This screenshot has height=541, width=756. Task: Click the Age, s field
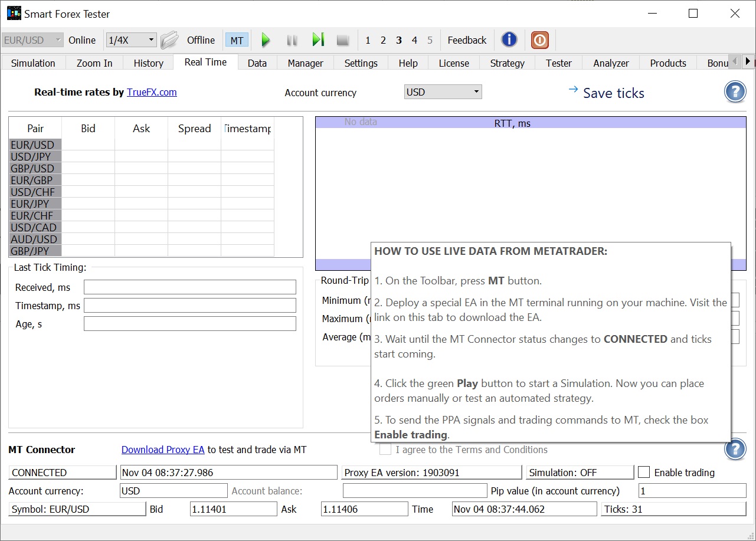tap(190, 324)
